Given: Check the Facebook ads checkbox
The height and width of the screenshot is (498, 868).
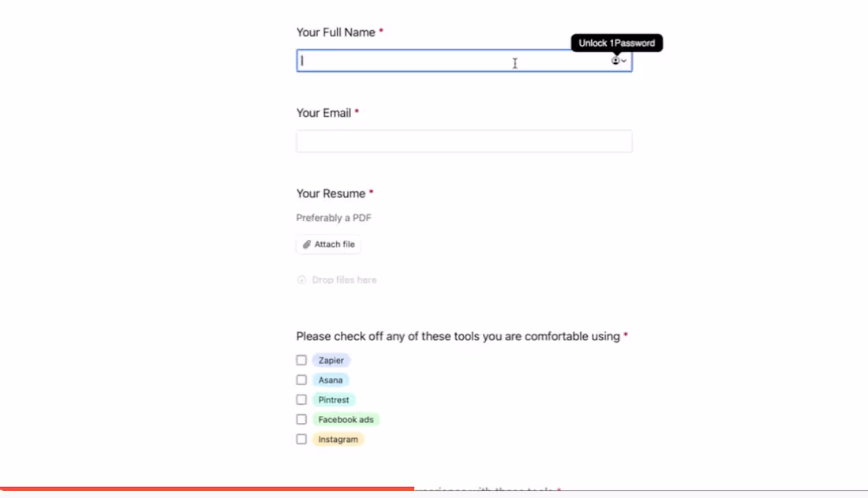Looking at the screenshot, I should tap(301, 418).
